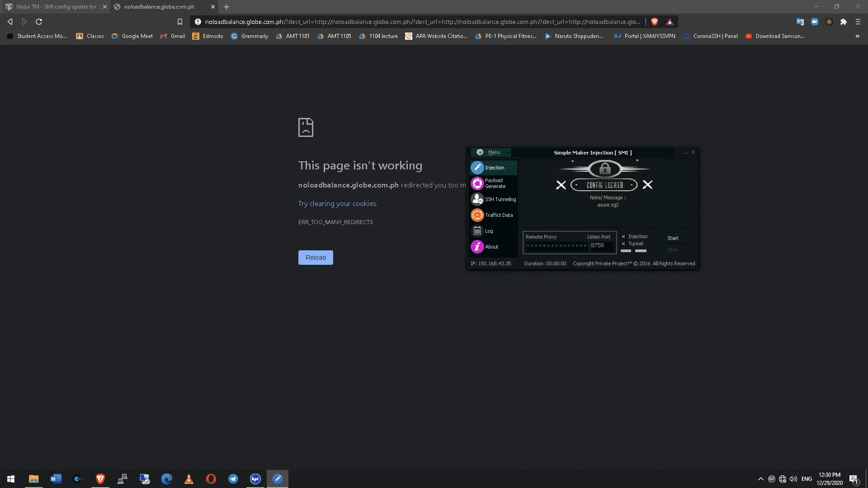The height and width of the screenshot is (488, 868).
Task: Open the Extensions puzzle menu
Action: 843,22
